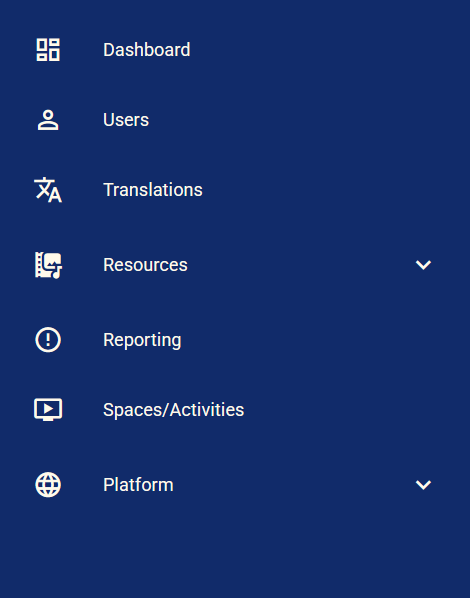This screenshot has width=470, height=598.
Task: Open the Translations page
Action: point(153,190)
